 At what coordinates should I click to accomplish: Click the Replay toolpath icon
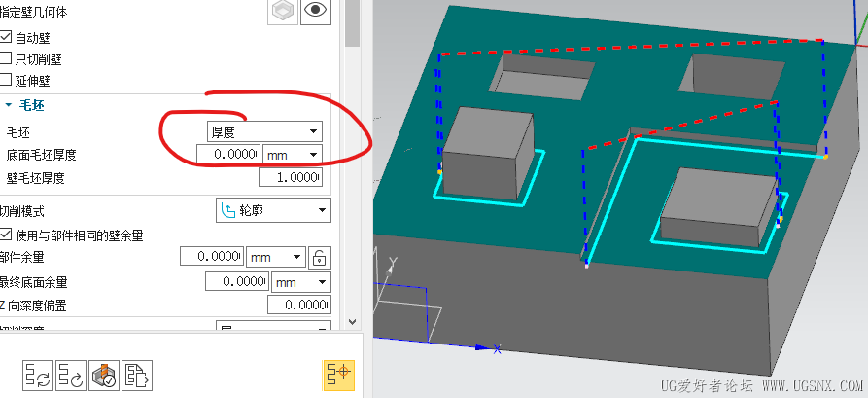point(71,376)
